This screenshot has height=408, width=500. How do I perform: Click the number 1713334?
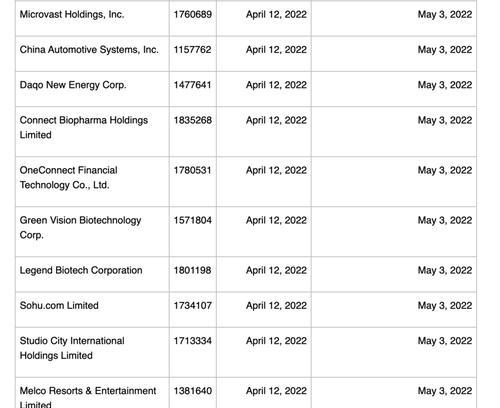coord(193,341)
